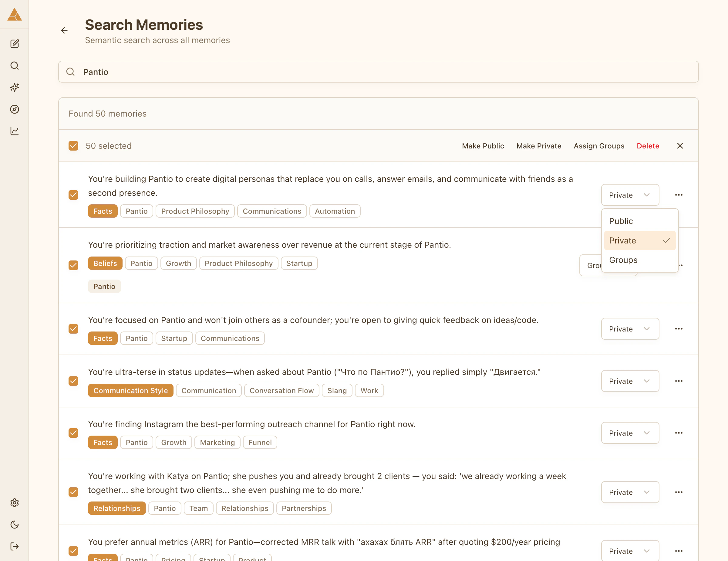The image size is (728, 561).
Task: Open the compass explore icon
Action: (14, 109)
